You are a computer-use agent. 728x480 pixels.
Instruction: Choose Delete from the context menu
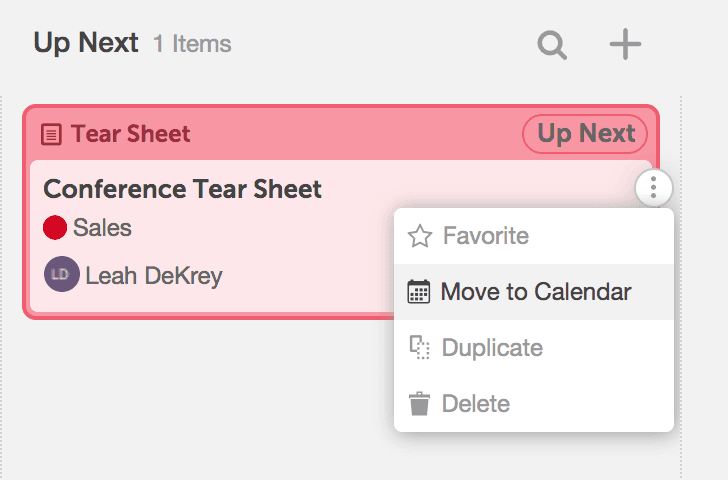pos(476,404)
